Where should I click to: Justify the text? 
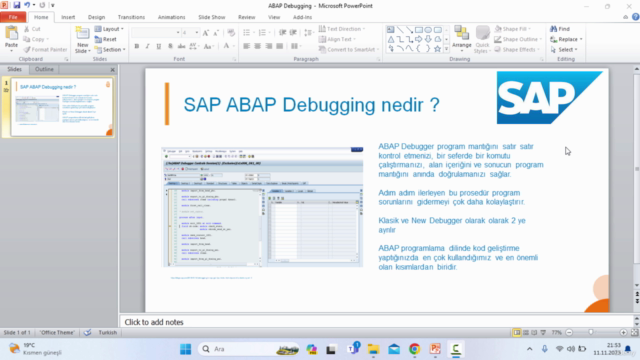(280, 46)
